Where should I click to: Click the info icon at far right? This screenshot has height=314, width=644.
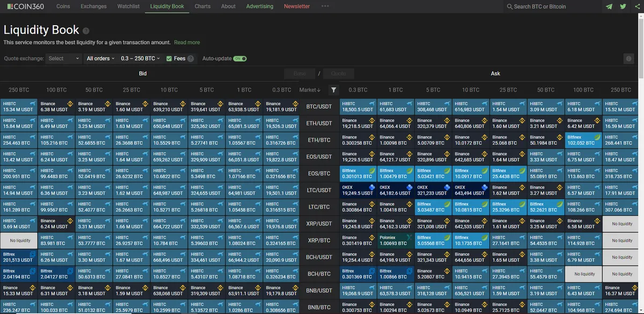coord(628,58)
